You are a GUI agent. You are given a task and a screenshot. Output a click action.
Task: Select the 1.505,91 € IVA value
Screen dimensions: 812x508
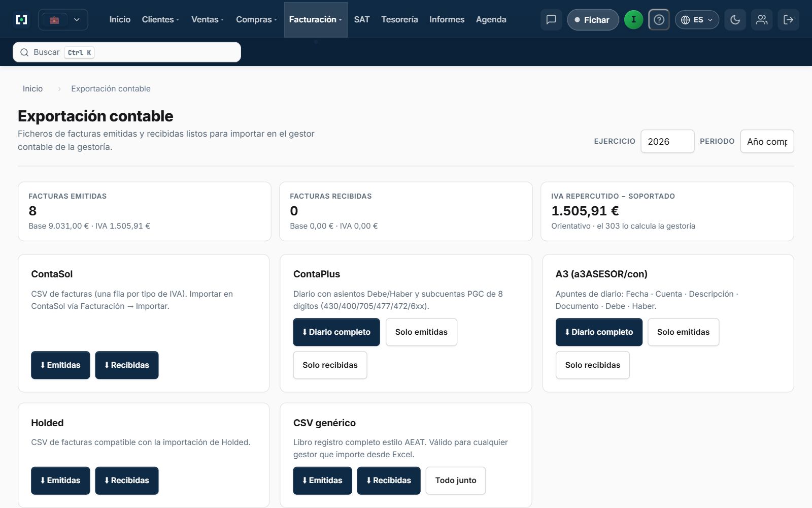pos(585,211)
